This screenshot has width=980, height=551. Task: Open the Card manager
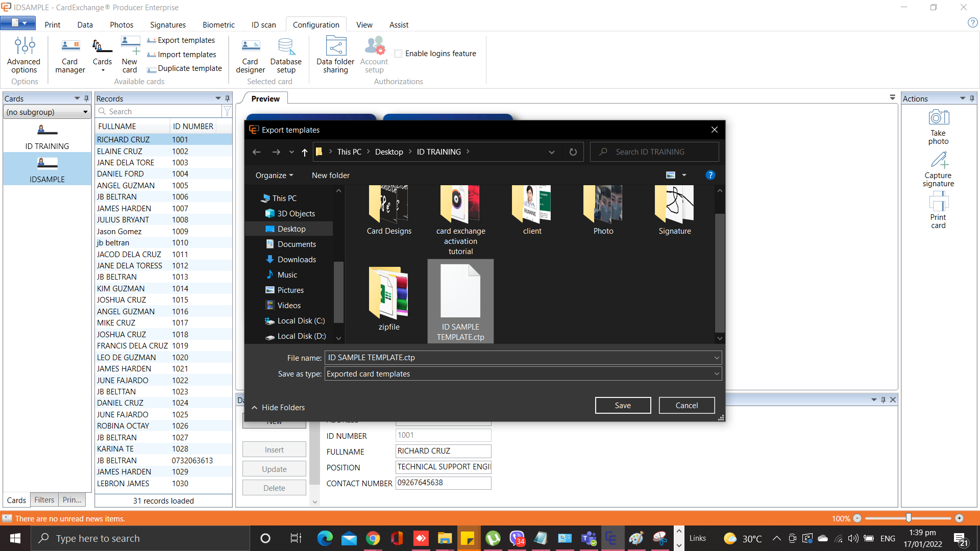click(70, 56)
